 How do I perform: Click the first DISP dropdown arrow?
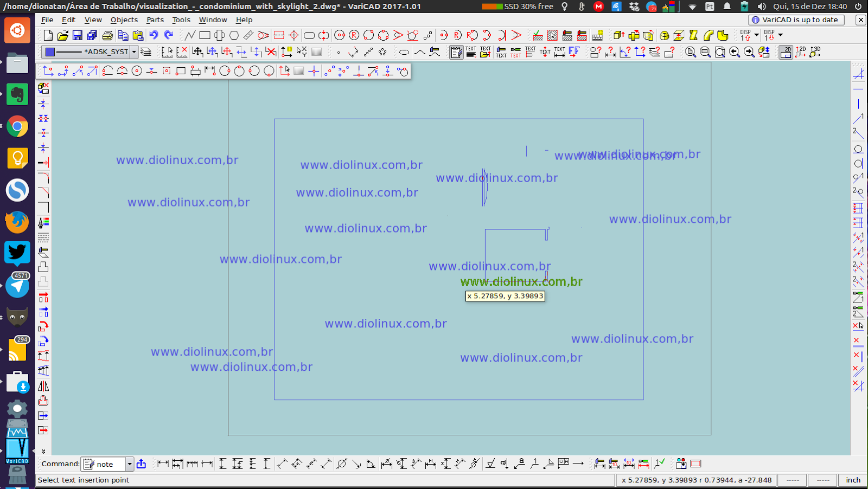757,35
